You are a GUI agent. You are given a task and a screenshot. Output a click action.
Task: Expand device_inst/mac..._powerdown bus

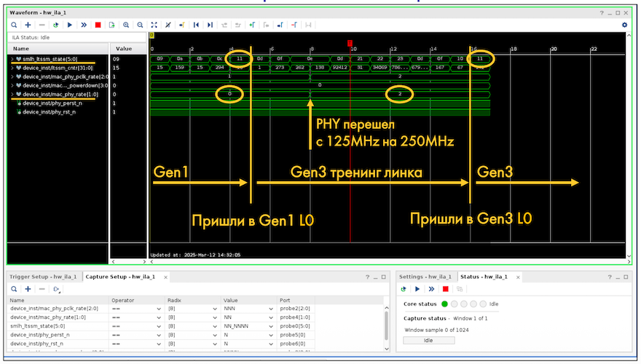pyautogui.click(x=12, y=85)
